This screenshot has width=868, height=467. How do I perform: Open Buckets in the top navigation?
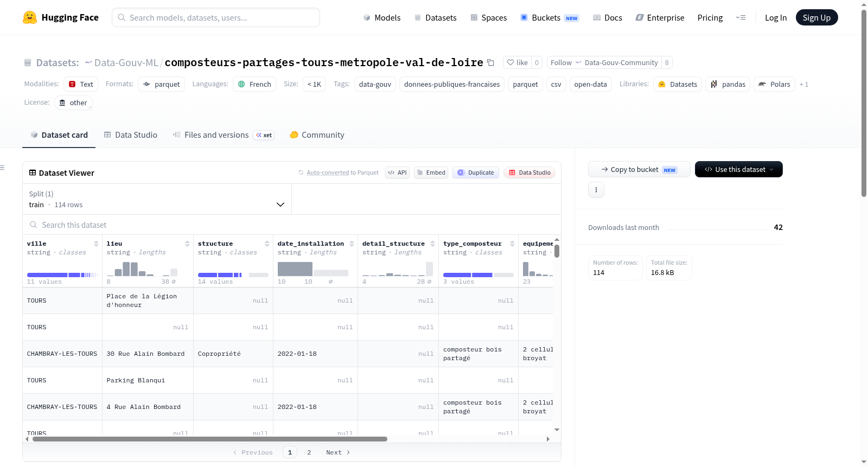(x=550, y=17)
